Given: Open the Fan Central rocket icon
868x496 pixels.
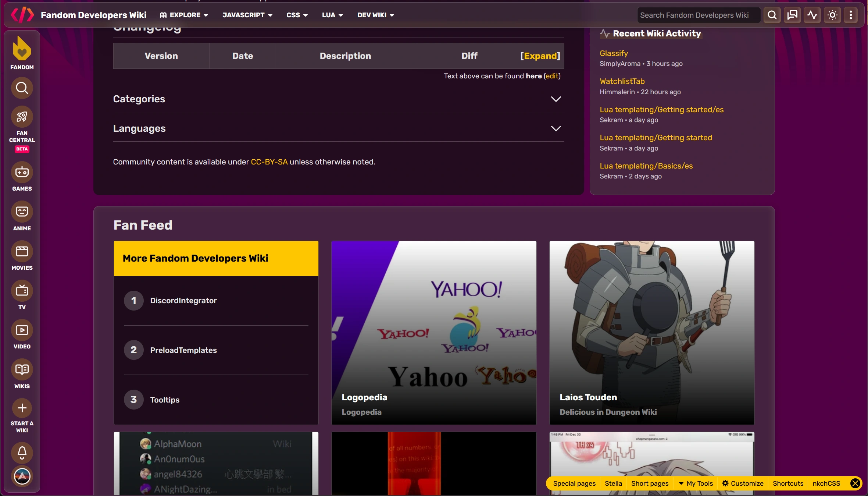Looking at the screenshot, I should (22, 117).
